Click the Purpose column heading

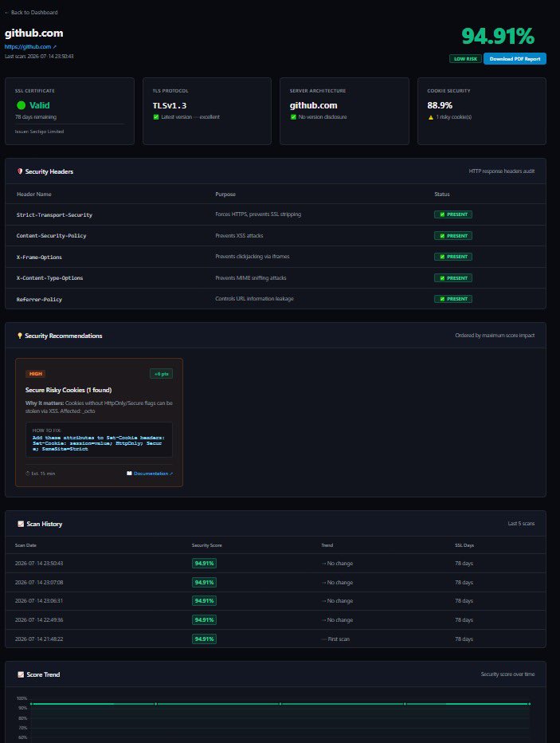(x=225, y=195)
